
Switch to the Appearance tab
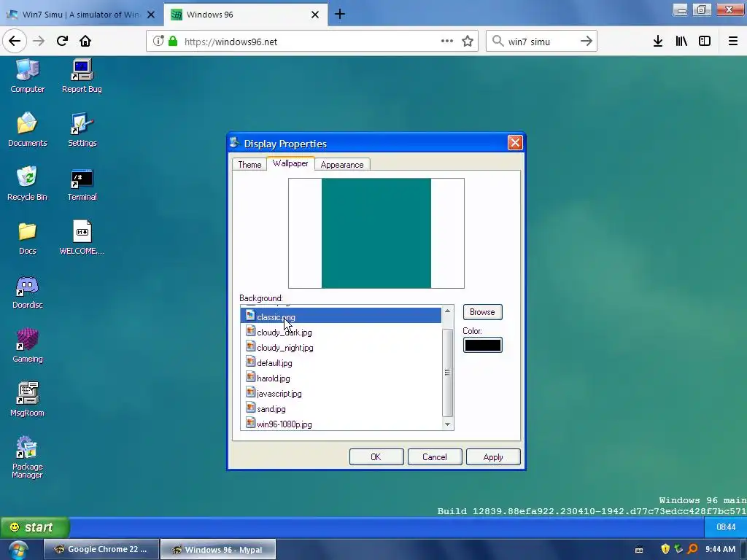pyautogui.click(x=342, y=164)
